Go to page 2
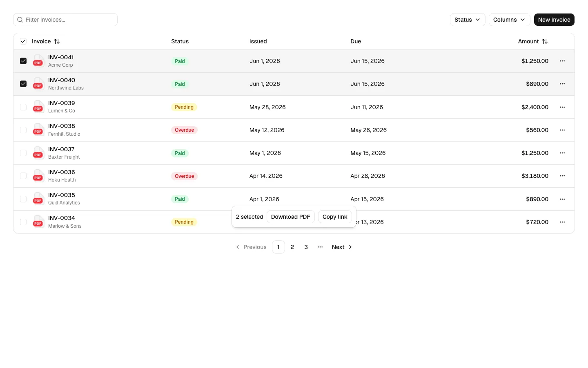The width and height of the screenshot is (588, 368). click(292, 247)
